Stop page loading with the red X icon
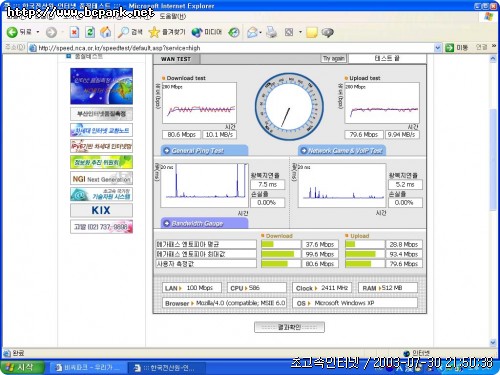 click(x=74, y=32)
